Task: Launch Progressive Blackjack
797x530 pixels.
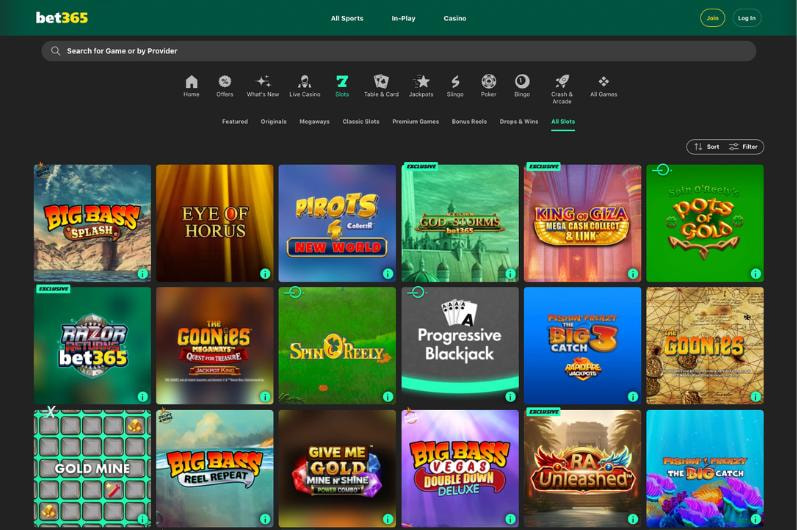Action: click(x=460, y=346)
